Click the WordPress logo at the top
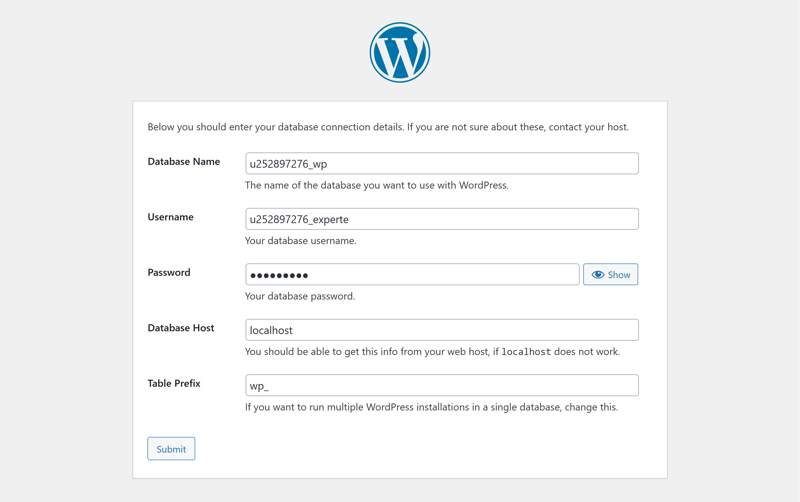Viewport: 800px width, 502px height. click(400, 53)
